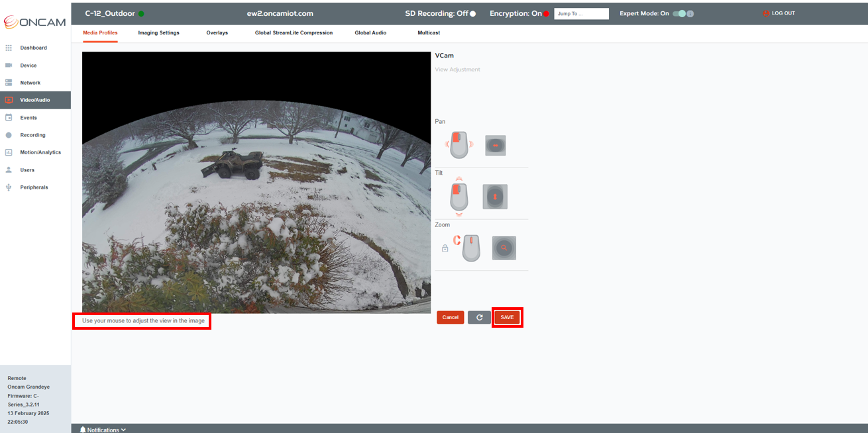Viewport: 868px width, 433px height.
Task: Click the fisheye camera preview image
Action: click(256, 182)
